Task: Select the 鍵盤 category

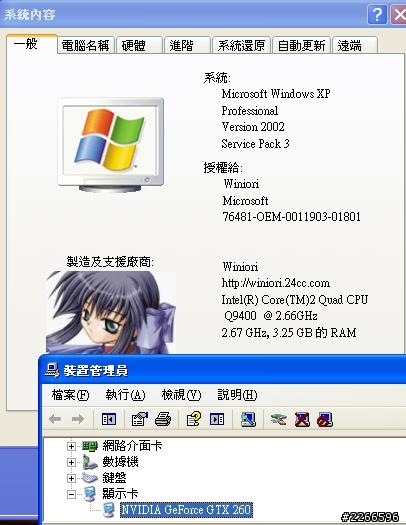Action: click(x=114, y=478)
